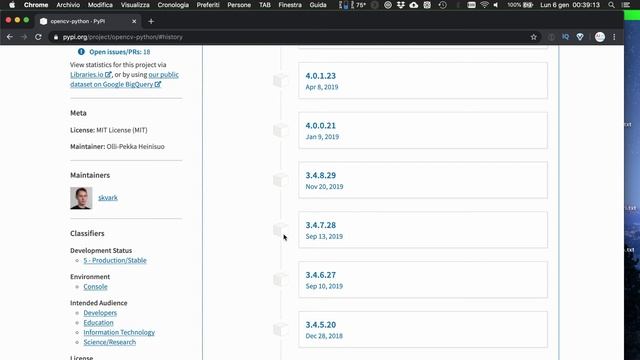Viewport: 640px width, 360px height.
Task: Open release 4.0.1.23
Action: pos(423,80)
